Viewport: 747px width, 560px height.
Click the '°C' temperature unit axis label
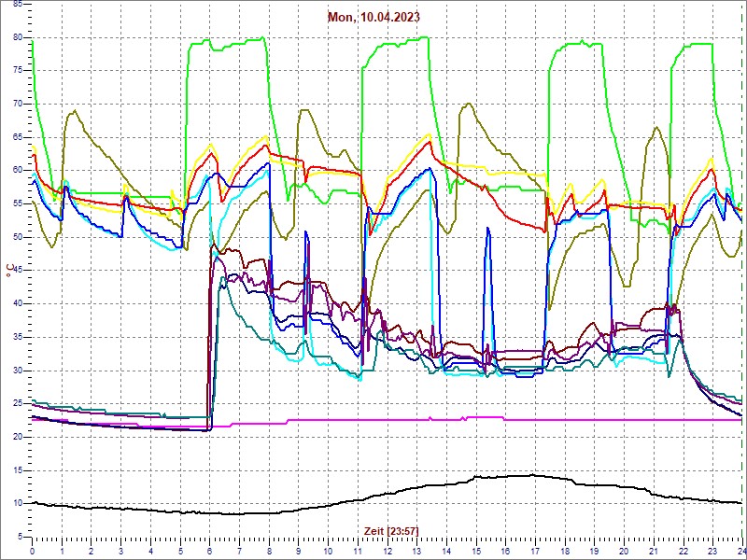pyautogui.click(x=9, y=271)
